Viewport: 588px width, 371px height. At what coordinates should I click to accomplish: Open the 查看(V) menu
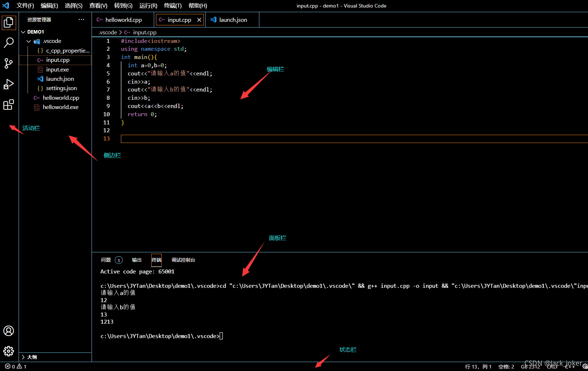pos(98,6)
